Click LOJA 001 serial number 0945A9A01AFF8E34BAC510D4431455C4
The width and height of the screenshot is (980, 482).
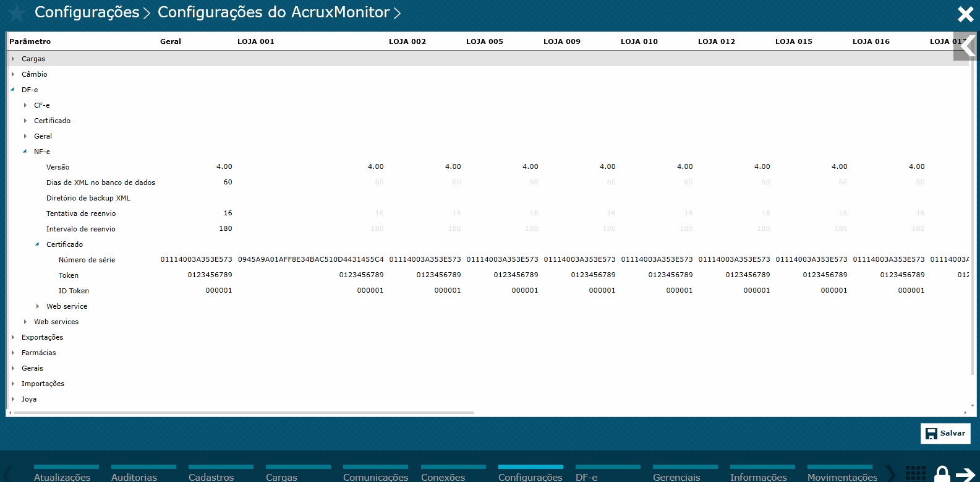(x=311, y=259)
